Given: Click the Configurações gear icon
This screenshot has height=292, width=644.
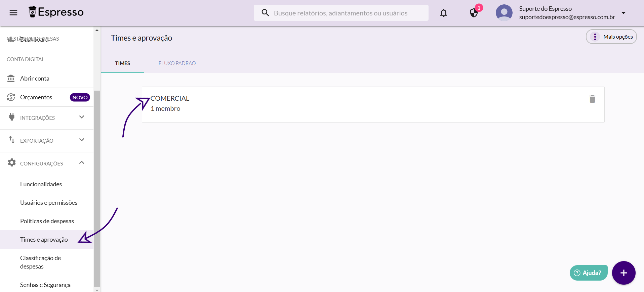Looking at the screenshot, I should (12, 162).
